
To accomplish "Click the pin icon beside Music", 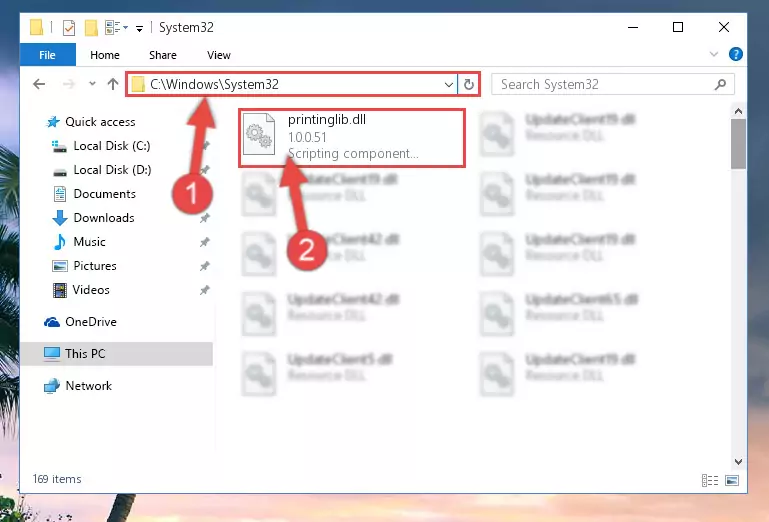I will 205,242.
